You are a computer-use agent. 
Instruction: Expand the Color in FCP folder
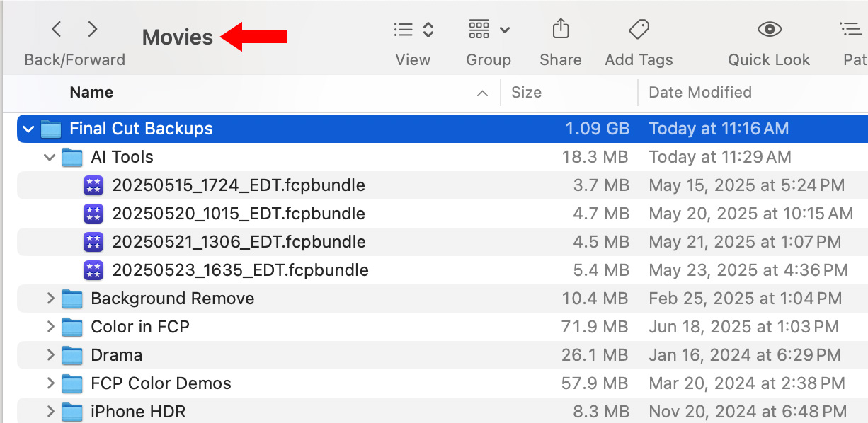(x=50, y=327)
